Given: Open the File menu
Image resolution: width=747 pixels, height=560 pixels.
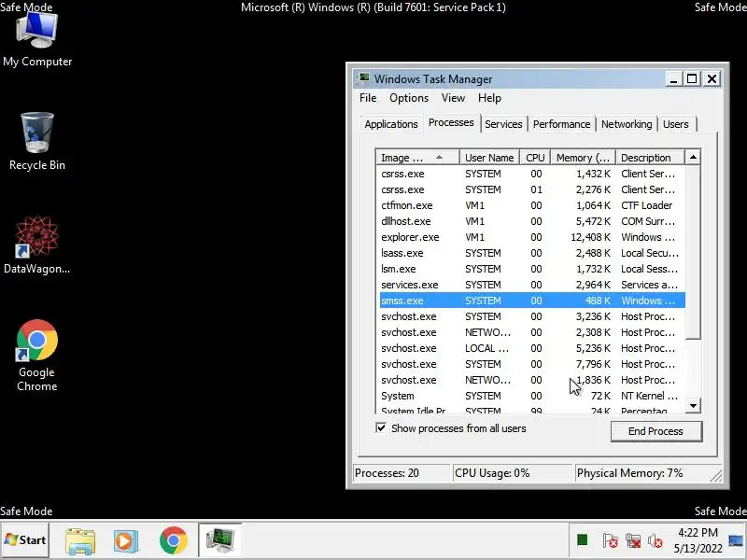Looking at the screenshot, I should pos(368,98).
